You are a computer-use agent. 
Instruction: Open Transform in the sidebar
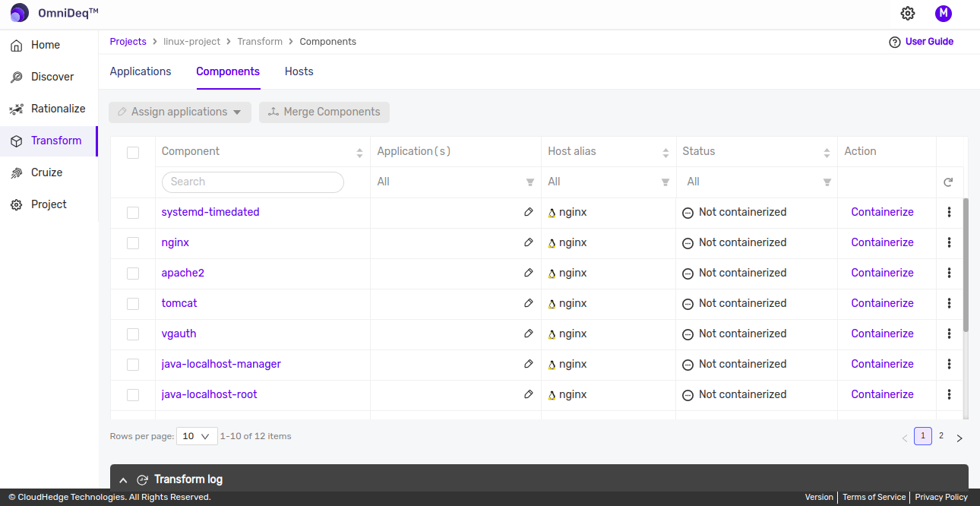(x=49, y=141)
